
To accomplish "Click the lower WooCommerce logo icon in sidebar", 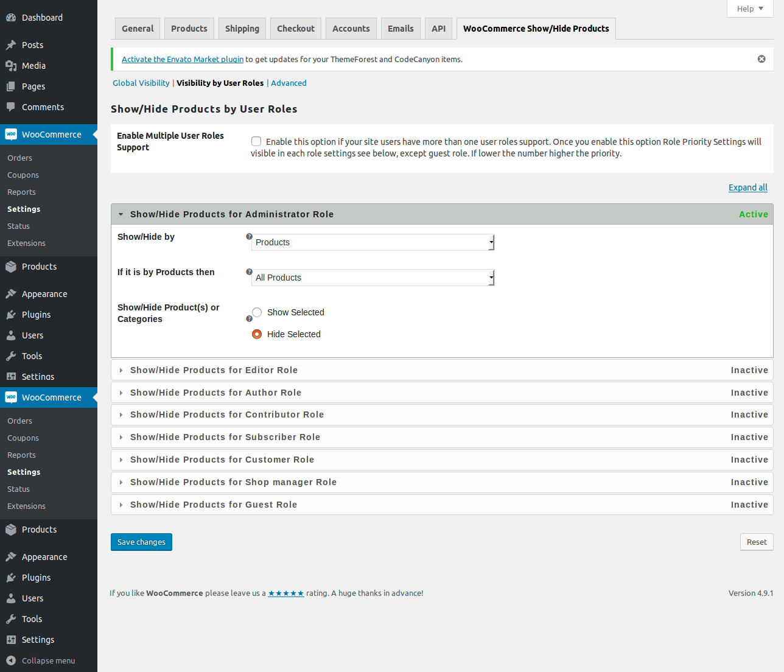I will click(x=11, y=397).
